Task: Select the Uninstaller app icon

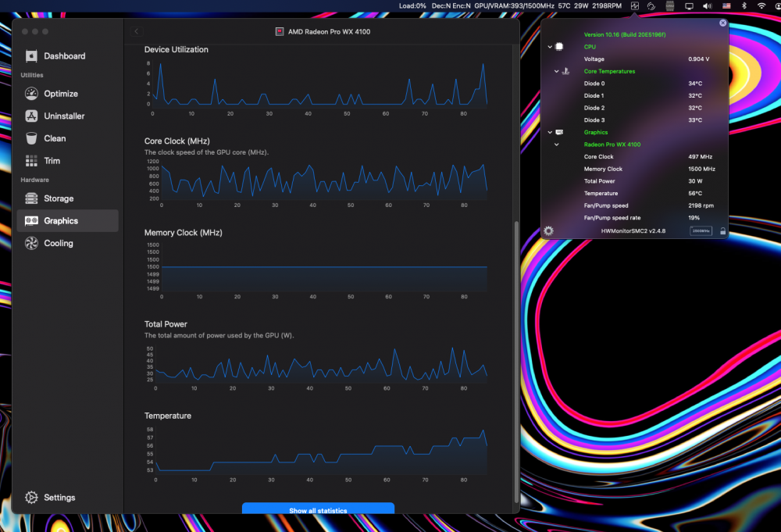Action: (31, 116)
